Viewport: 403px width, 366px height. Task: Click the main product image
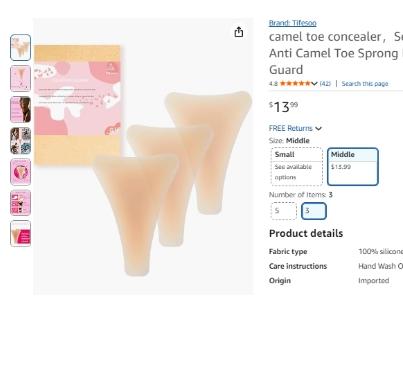tap(143, 156)
